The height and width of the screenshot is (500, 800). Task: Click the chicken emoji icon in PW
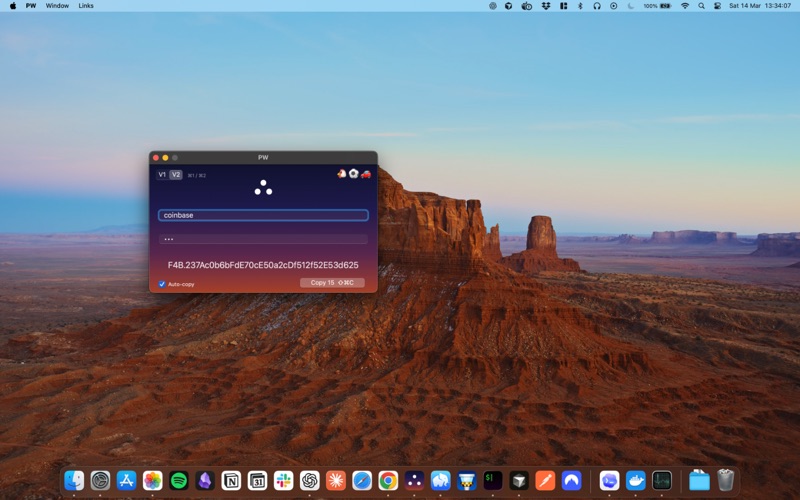342,174
